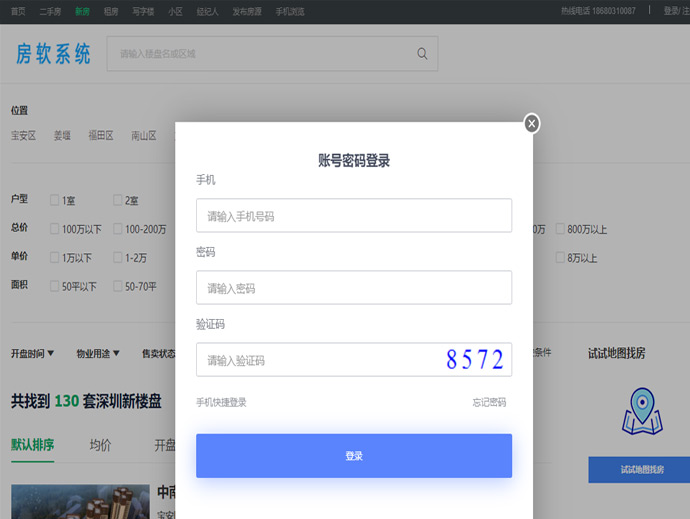690x519 pixels.
Task: Click the map pin book icon
Action: pyautogui.click(x=642, y=411)
